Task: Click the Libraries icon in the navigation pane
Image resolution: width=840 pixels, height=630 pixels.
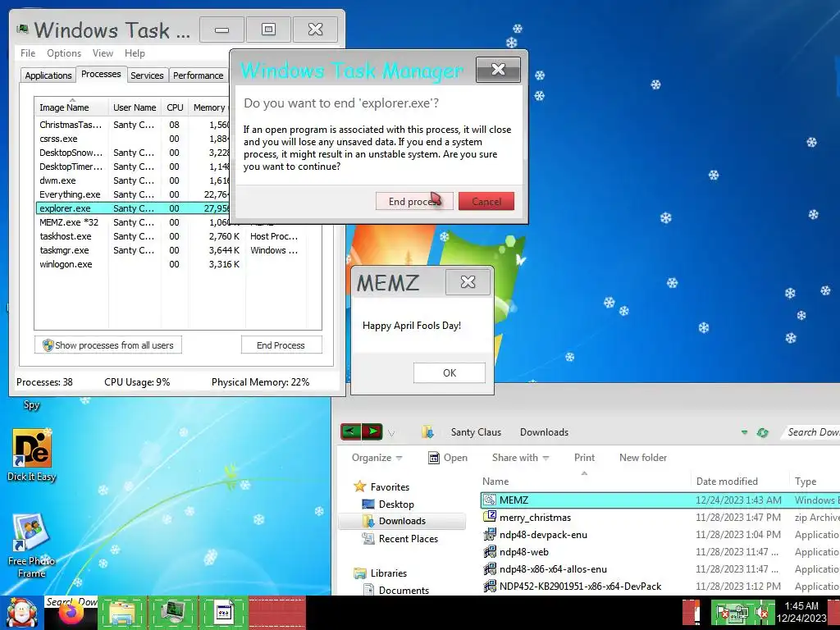Action: tap(359, 573)
